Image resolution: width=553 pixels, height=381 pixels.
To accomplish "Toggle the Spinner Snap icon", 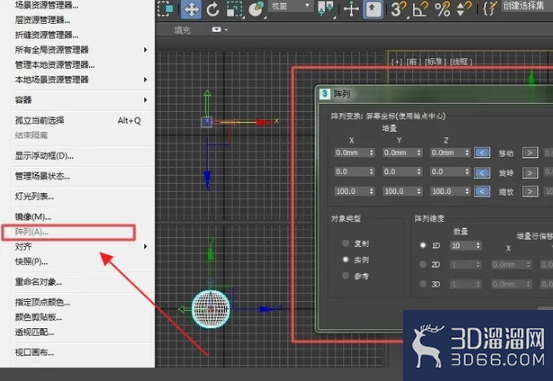I will click(464, 9).
